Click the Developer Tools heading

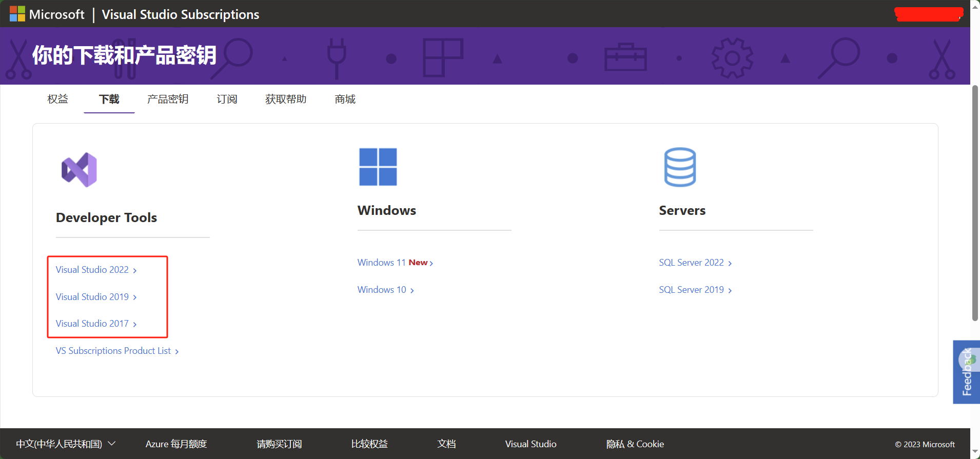(x=106, y=217)
